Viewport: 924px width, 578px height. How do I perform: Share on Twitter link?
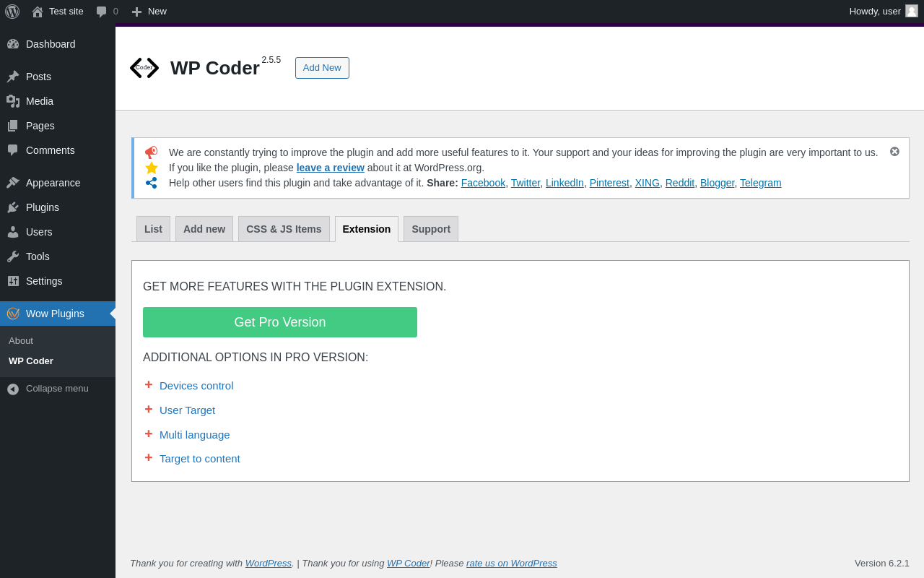pyautogui.click(x=526, y=183)
